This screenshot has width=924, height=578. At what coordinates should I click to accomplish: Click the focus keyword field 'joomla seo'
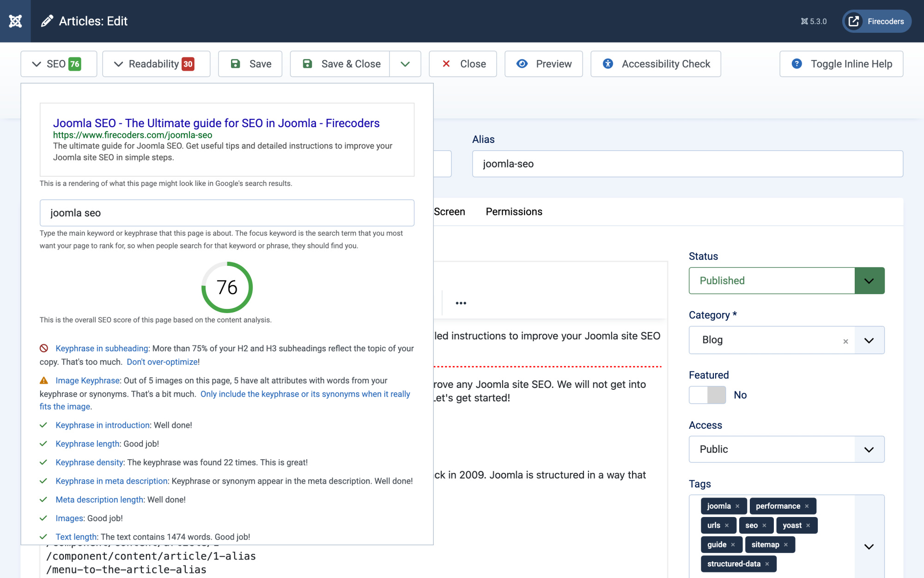point(227,213)
